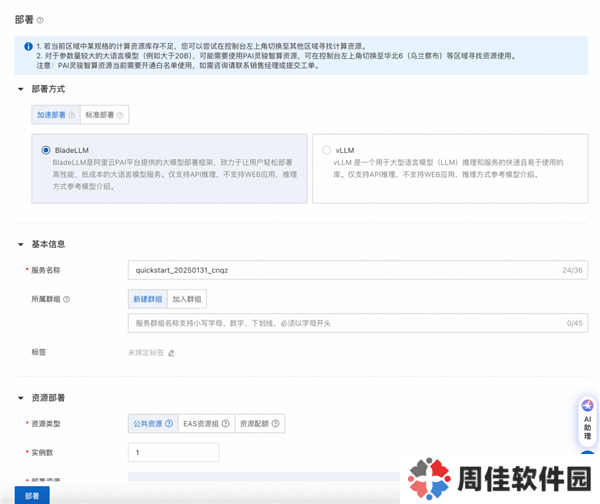Click the 标签 field label
This screenshot has width=600, height=504.
(39, 352)
